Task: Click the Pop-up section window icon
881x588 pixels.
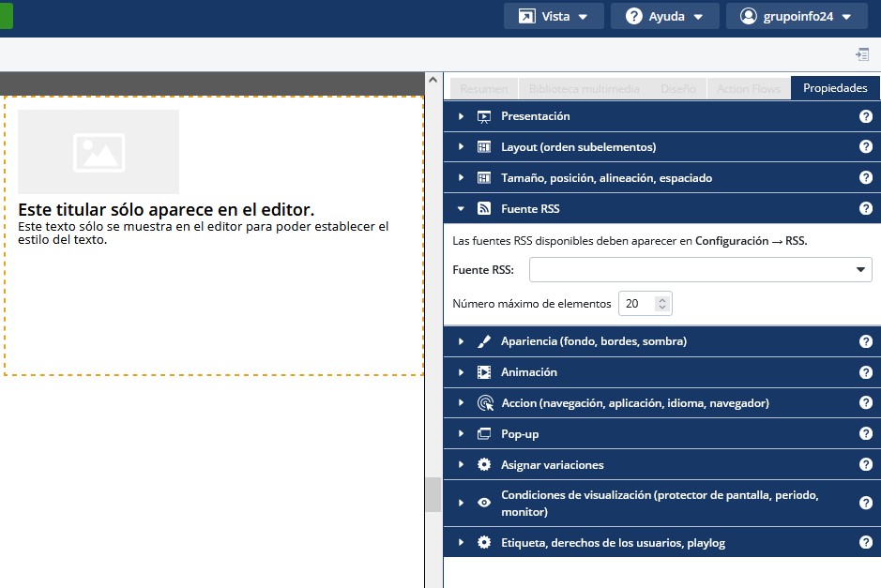Action: (484, 434)
